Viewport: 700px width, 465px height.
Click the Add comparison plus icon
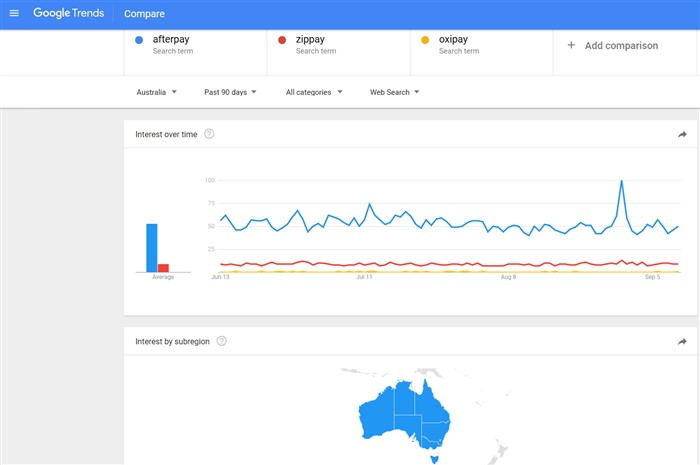(x=571, y=45)
